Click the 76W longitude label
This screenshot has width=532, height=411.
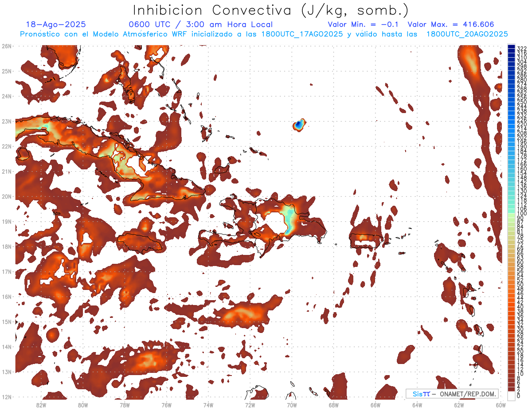[x=166, y=405]
